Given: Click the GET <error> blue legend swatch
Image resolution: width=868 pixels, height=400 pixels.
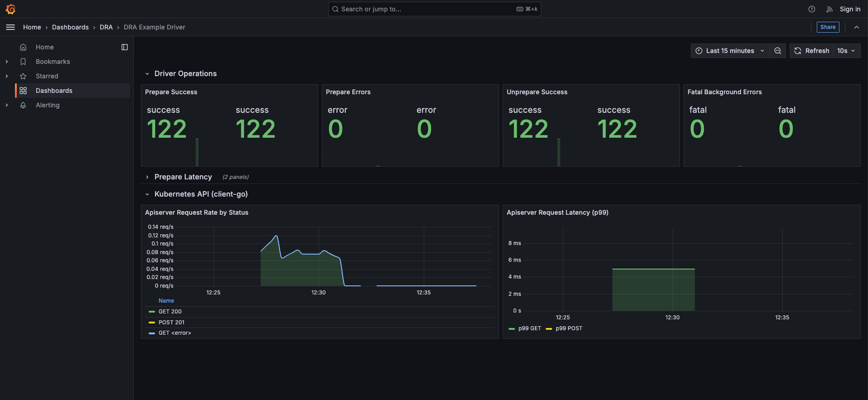Looking at the screenshot, I should 152,333.
